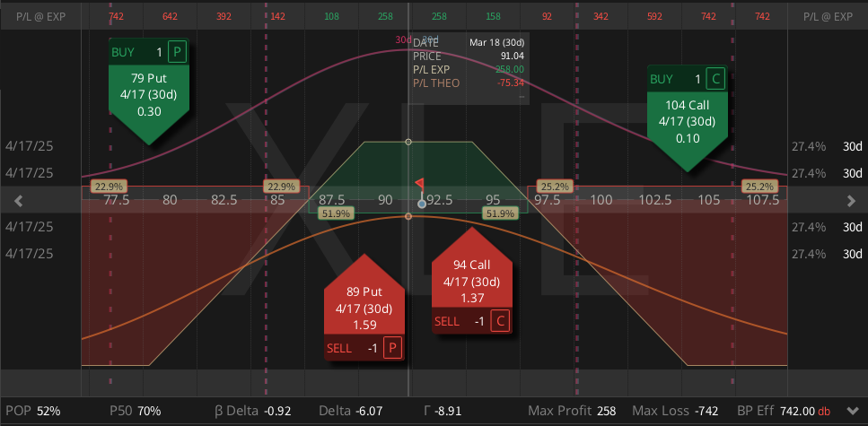Select the 94 Call short leg tag
The width and height of the screenshot is (868, 426).
pyautogui.click(x=472, y=281)
